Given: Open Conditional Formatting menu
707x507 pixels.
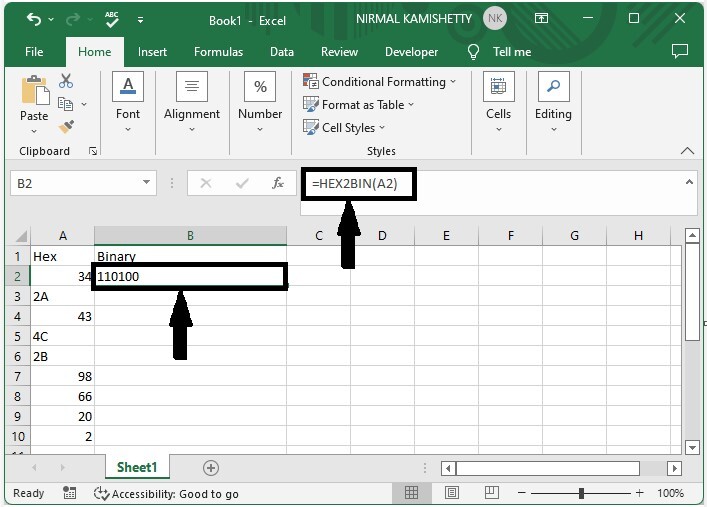Looking at the screenshot, I should [380, 82].
